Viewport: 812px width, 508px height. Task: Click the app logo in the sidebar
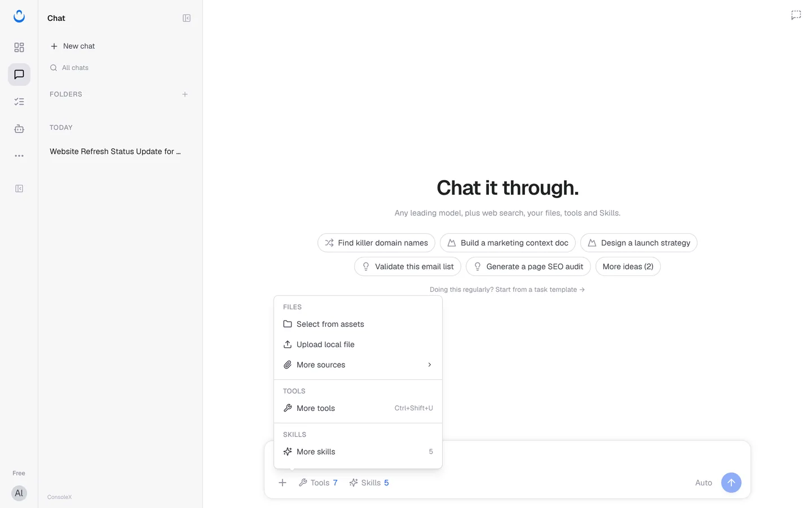[19, 16]
